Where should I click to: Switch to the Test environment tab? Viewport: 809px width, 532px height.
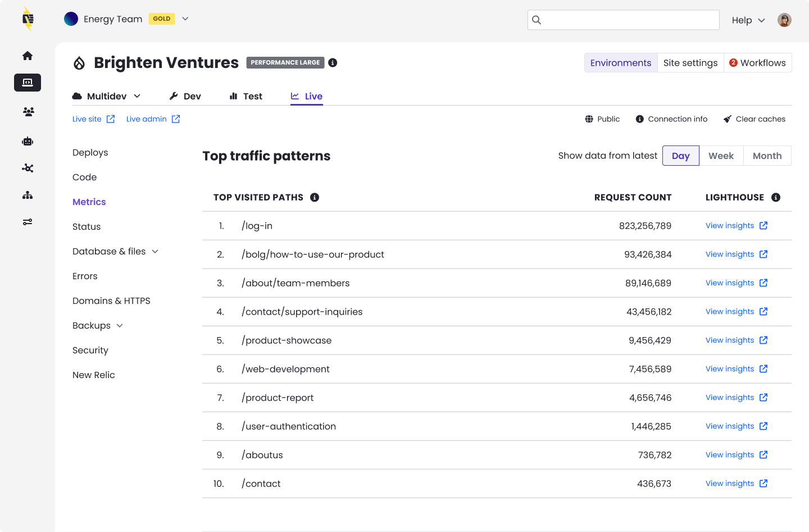246,96
